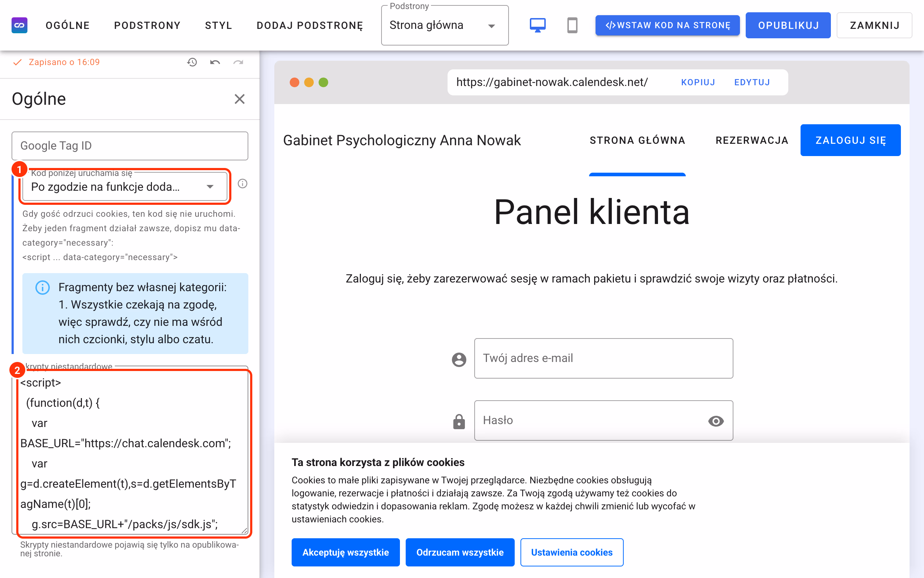Click the padlock icon beside Hasło

(x=459, y=421)
